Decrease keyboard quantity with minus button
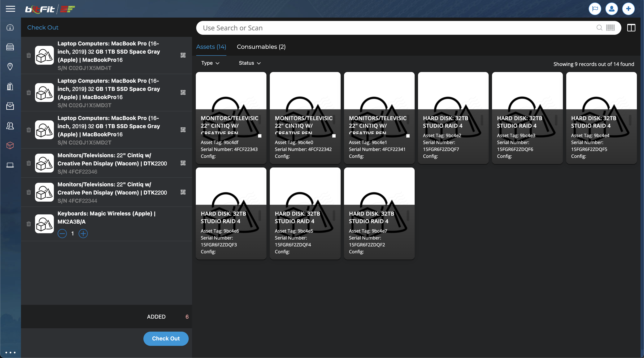The width and height of the screenshot is (644, 358). [62, 234]
